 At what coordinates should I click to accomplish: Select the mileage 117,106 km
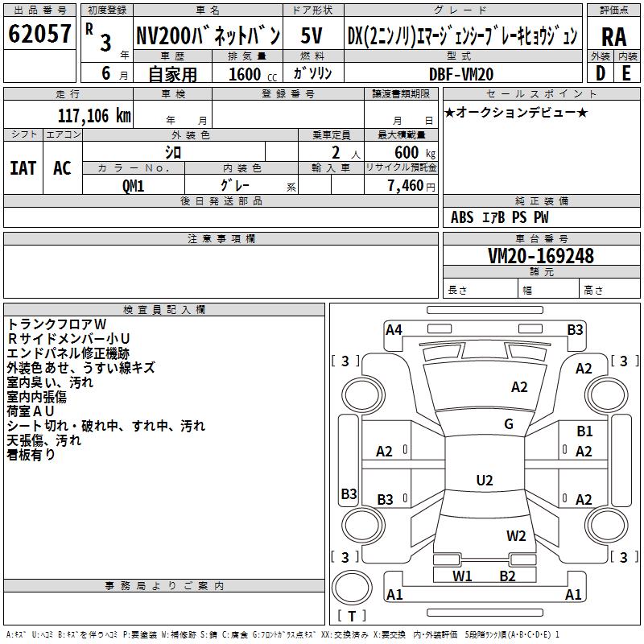(x=94, y=116)
